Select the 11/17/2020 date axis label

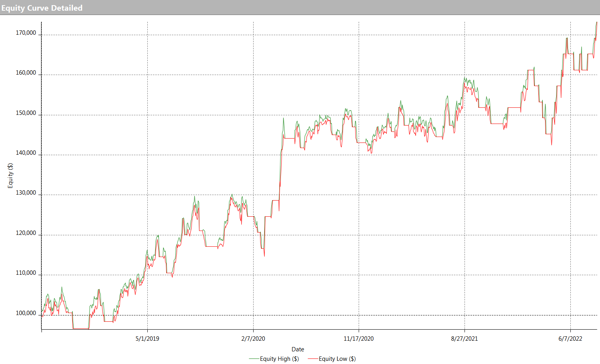click(359, 339)
